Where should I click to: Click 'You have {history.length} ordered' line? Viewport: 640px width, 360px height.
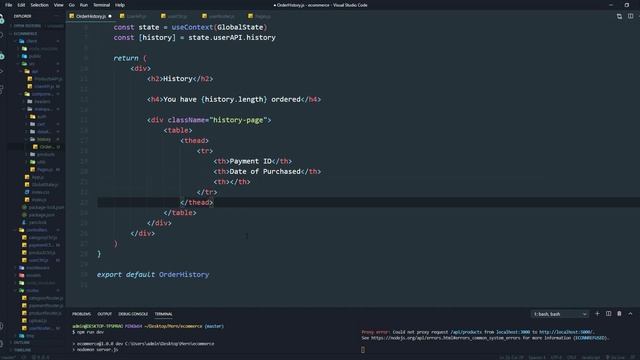(234, 100)
